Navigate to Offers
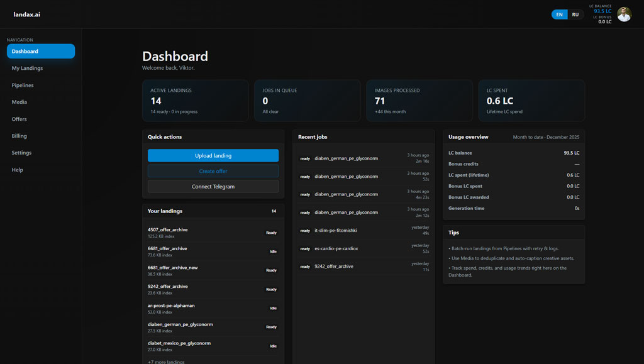Screen dimensions: 644x364 19,119
